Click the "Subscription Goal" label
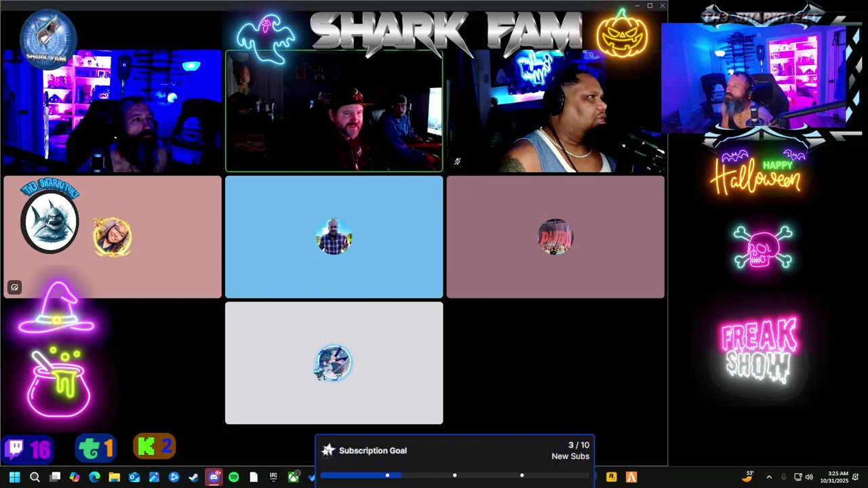 coord(373,451)
